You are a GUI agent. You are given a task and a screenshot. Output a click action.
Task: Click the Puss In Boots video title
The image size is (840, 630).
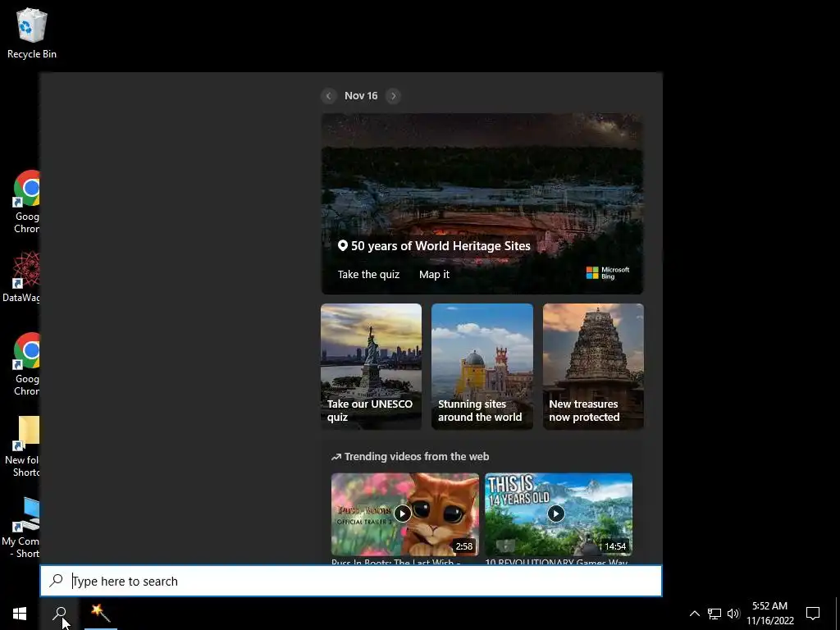[396, 562]
